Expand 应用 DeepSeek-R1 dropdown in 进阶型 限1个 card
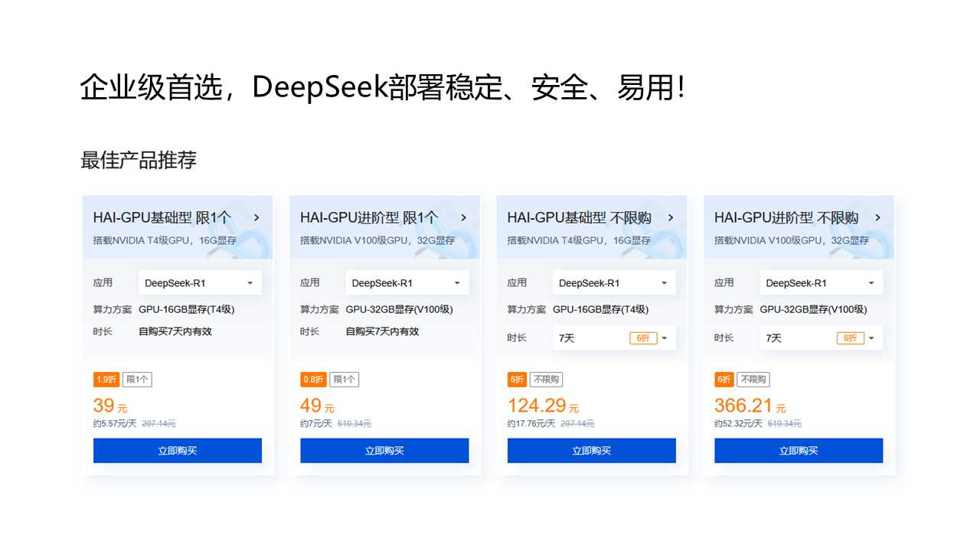Screen dimensions: 980x551 [x=407, y=282]
